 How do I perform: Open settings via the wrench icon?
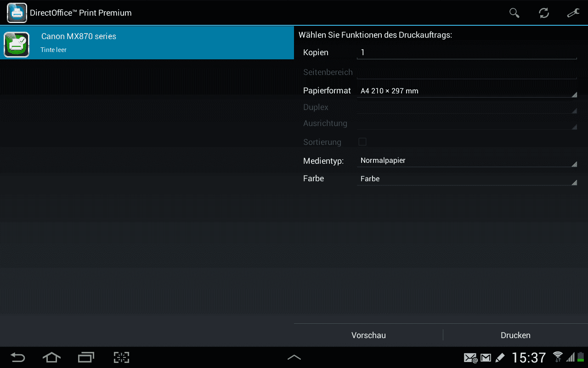(x=573, y=13)
